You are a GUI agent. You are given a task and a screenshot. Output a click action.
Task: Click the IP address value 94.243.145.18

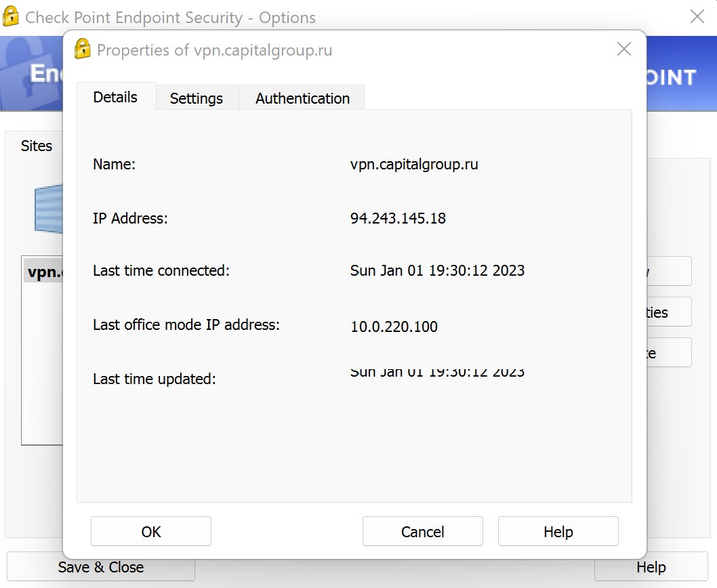[x=398, y=218]
